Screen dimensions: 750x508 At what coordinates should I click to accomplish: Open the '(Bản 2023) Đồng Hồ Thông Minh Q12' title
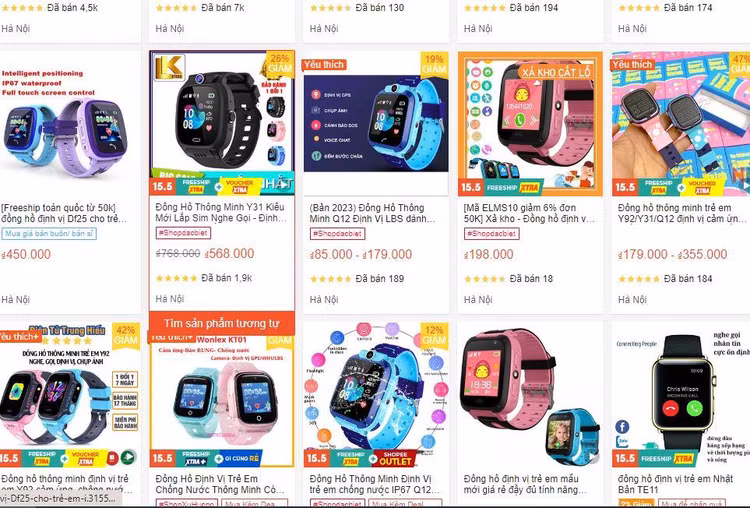tap(372, 213)
